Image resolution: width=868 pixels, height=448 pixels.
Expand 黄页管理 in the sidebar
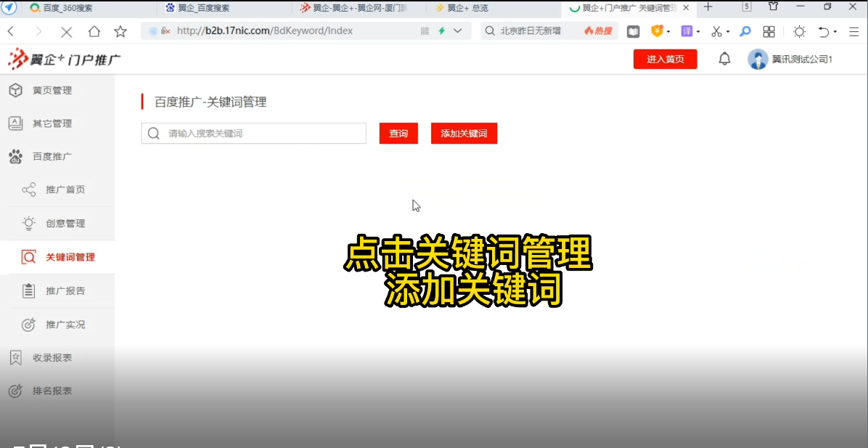click(52, 90)
